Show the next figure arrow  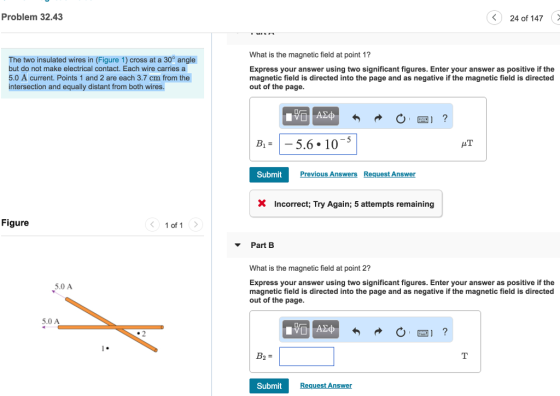point(195,225)
